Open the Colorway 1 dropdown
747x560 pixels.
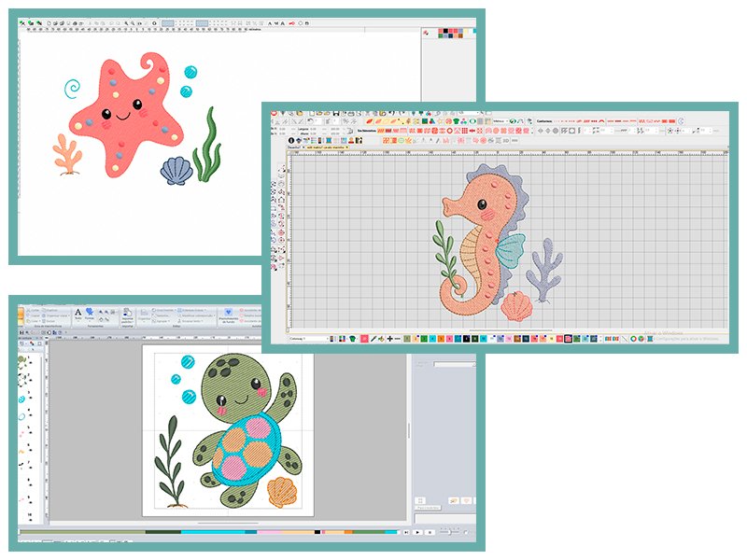(x=309, y=339)
